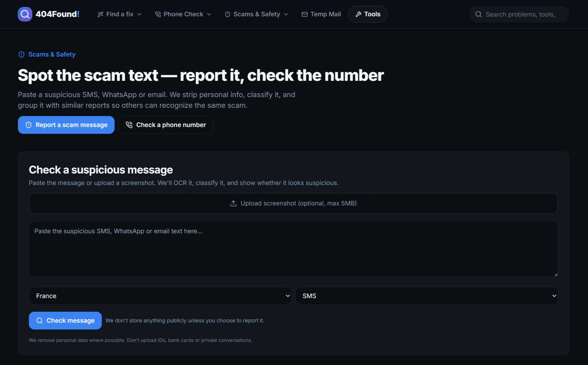This screenshot has height=365, width=588.
Task: Click the upload arrow icon
Action: click(233, 203)
